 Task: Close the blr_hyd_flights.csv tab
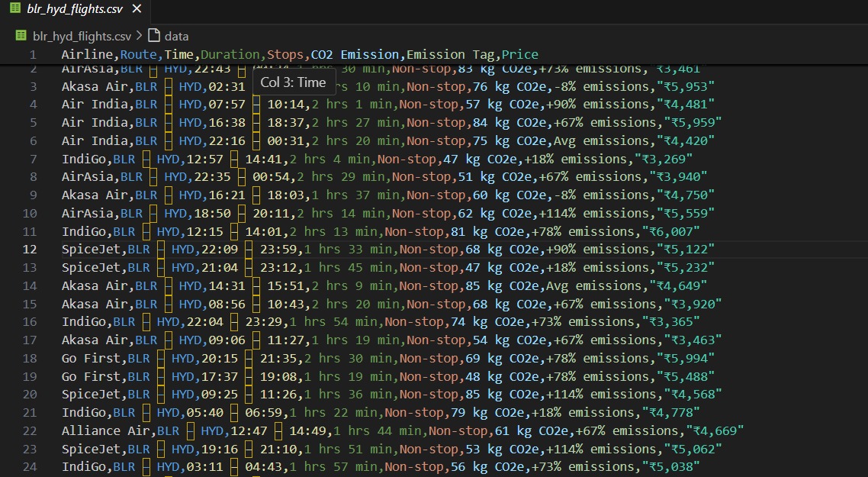(x=137, y=9)
